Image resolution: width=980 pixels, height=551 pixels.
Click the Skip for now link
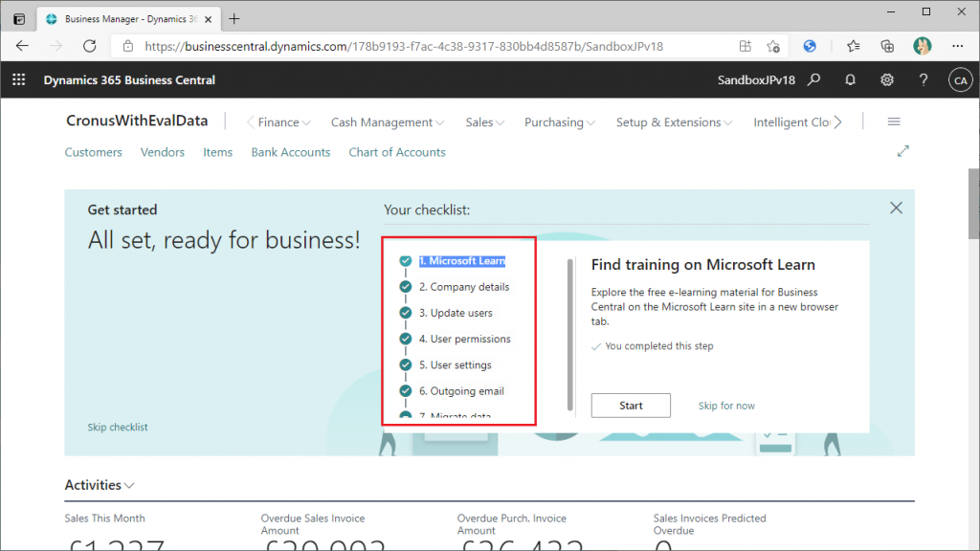(726, 406)
